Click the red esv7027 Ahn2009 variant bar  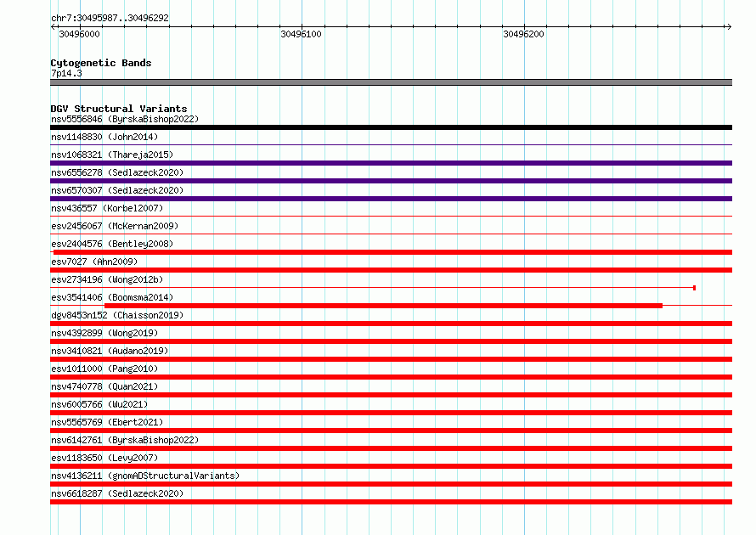pyautogui.click(x=391, y=270)
